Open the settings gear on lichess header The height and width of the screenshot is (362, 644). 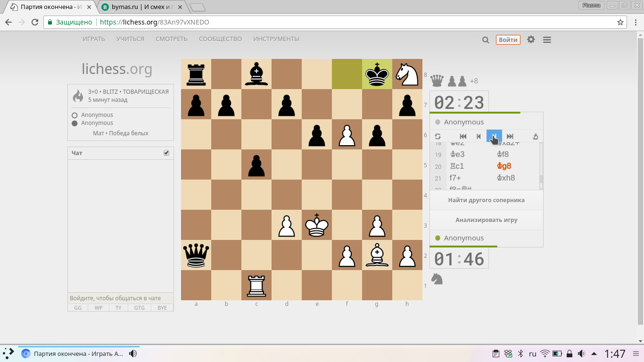coord(531,40)
